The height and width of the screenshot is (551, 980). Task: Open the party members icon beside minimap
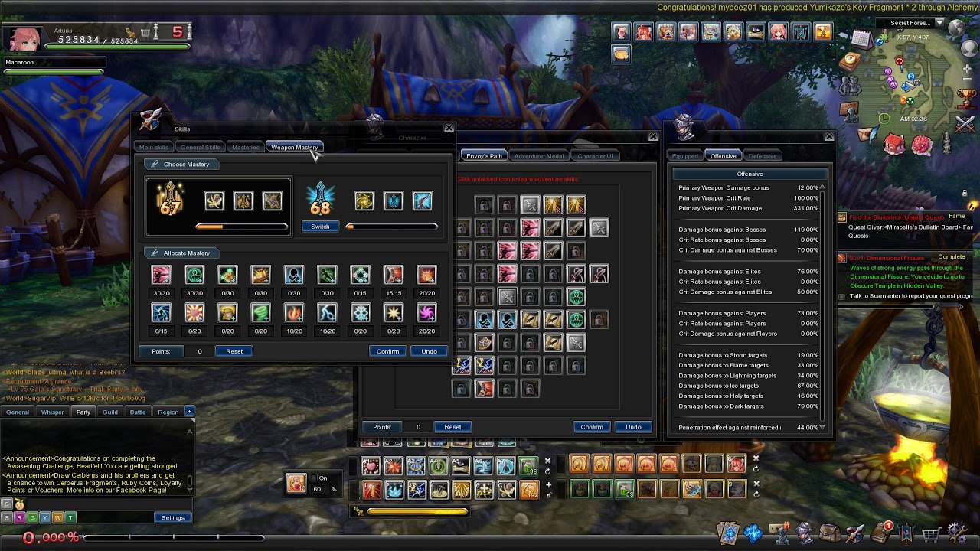pyautogui.click(x=849, y=86)
